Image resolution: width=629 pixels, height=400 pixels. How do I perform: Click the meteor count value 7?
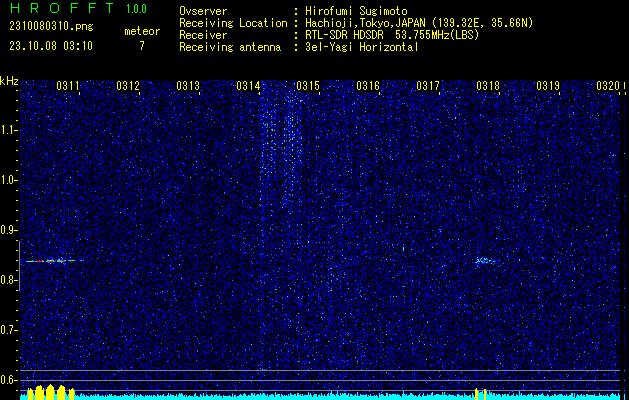pyautogui.click(x=141, y=46)
